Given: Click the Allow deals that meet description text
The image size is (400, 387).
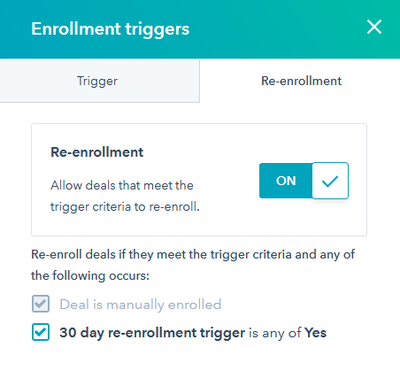Looking at the screenshot, I should tap(122, 185).
